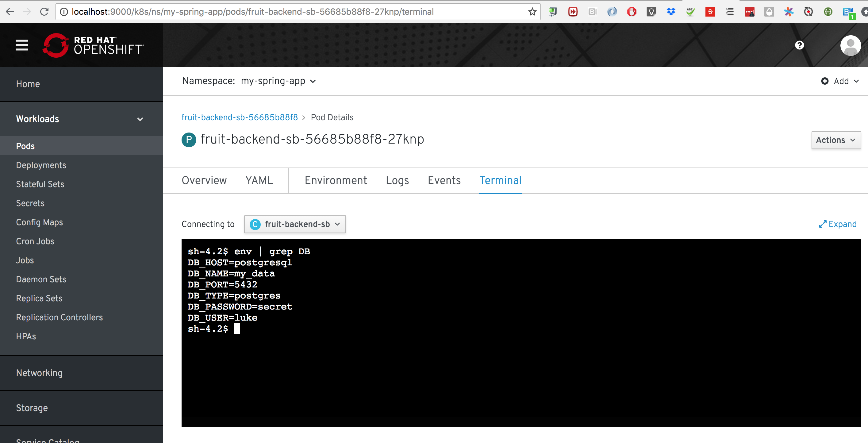Click the plus Add icon
The image size is (868, 443).
tap(824, 81)
